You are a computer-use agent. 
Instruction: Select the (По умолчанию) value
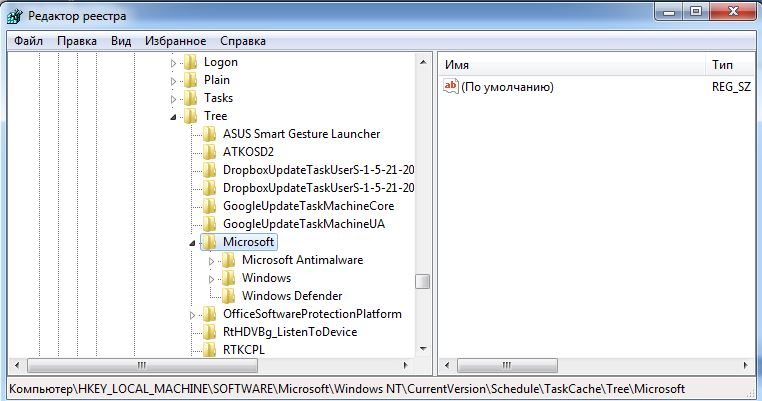coord(507,87)
